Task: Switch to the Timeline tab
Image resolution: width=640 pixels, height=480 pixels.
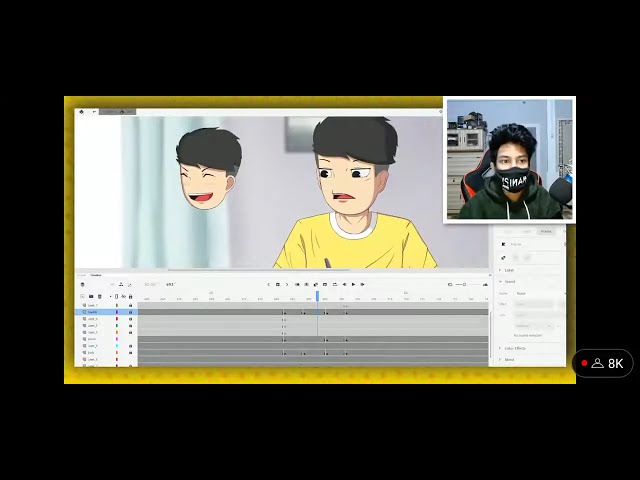Action: click(96, 275)
